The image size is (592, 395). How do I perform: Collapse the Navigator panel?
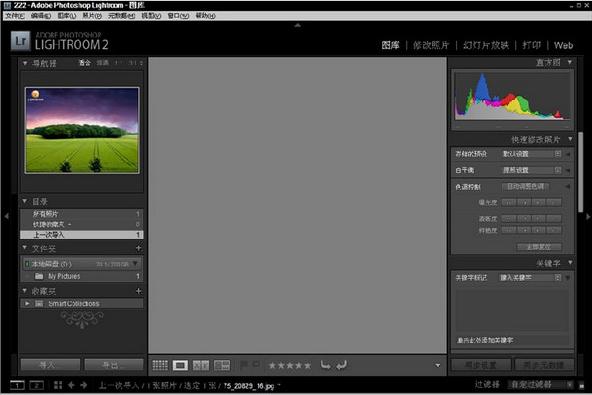[25, 63]
